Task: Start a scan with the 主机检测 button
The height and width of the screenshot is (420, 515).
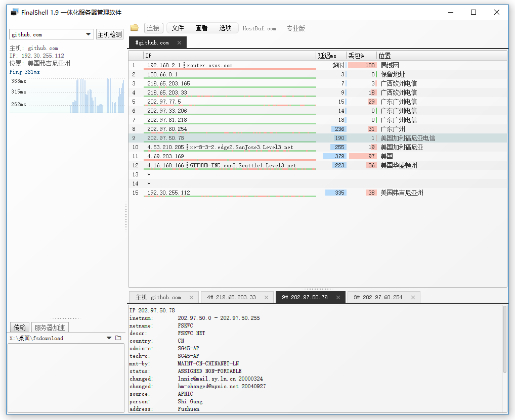Action: pos(109,34)
